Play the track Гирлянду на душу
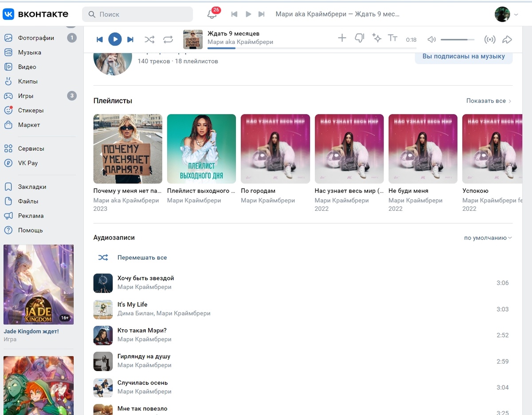532x415 pixels. [x=303, y=361]
